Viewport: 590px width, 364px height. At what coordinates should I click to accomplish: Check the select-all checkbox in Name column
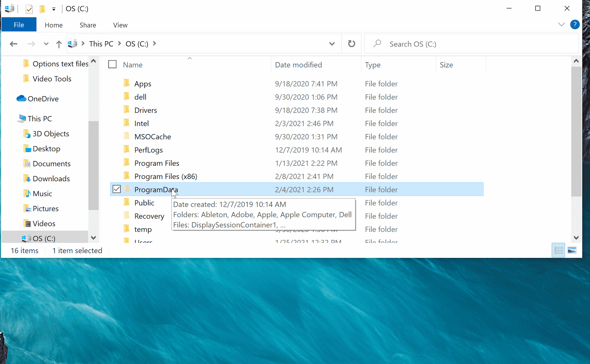tap(112, 64)
